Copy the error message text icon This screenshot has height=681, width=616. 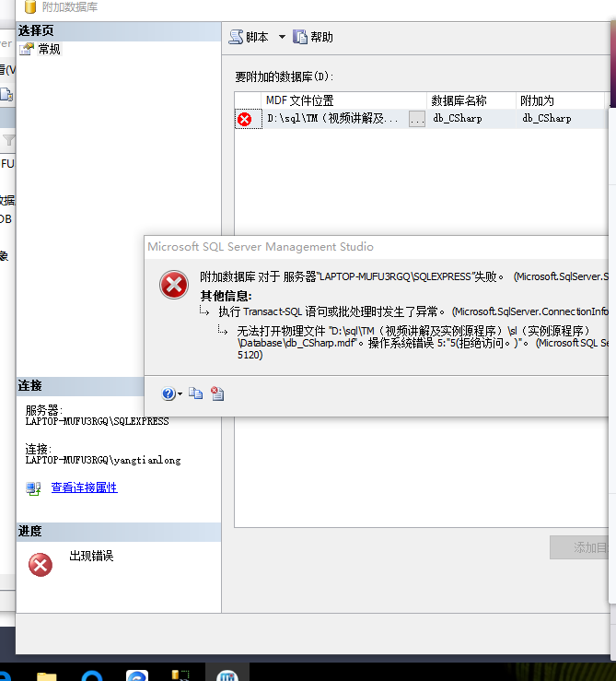[195, 393]
